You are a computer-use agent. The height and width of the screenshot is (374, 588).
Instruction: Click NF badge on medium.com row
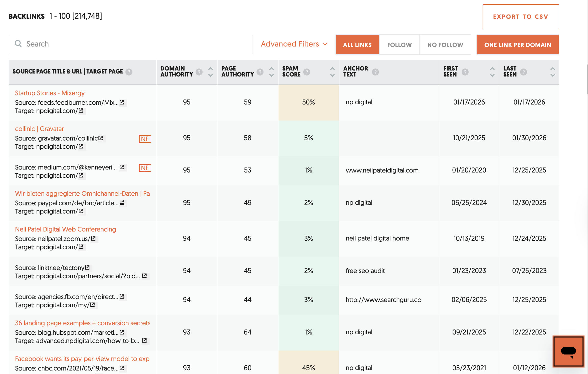coord(145,168)
